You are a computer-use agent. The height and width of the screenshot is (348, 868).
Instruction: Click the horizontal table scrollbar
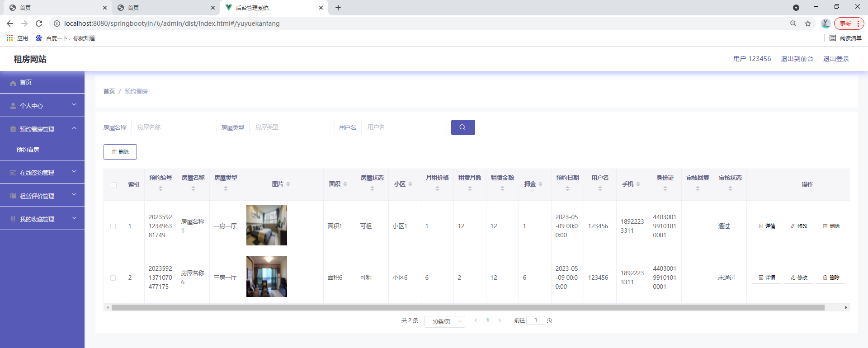point(468,307)
